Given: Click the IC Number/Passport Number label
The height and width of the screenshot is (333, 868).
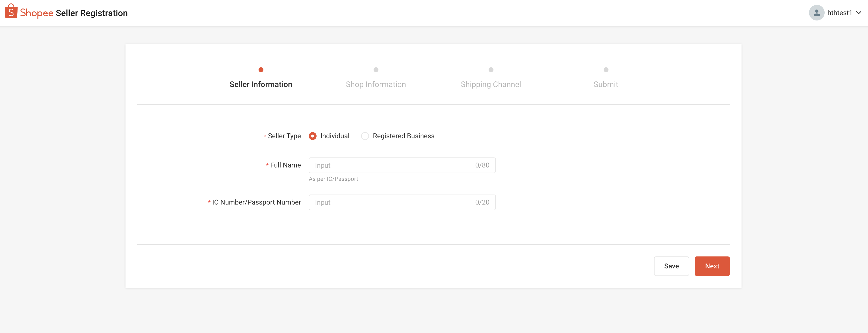Looking at the screenshot, I should (x=256, y=202).
